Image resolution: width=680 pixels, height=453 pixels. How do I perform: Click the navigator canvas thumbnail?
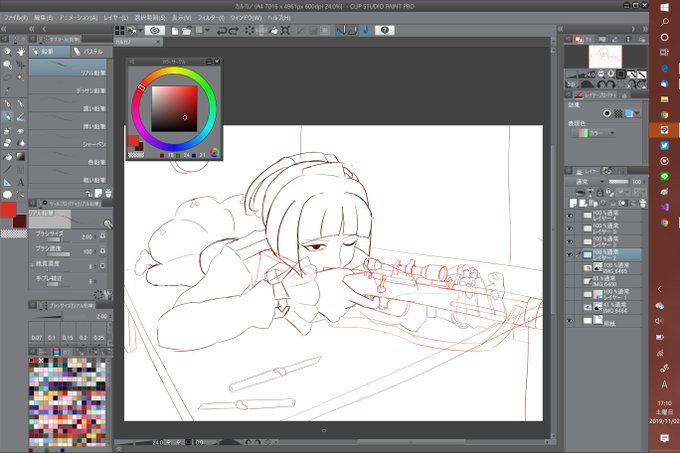point(605,56)
